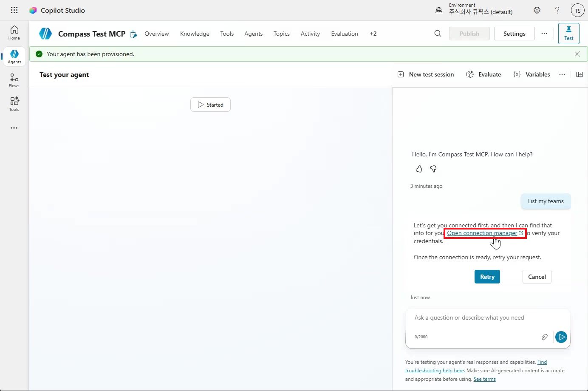Open agent Settings button
588x391 pixels.
point(514,34)
